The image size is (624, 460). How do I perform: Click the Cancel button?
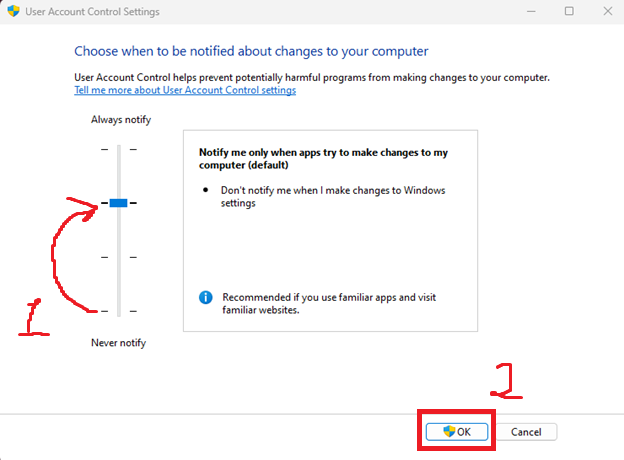pos(526,432)
